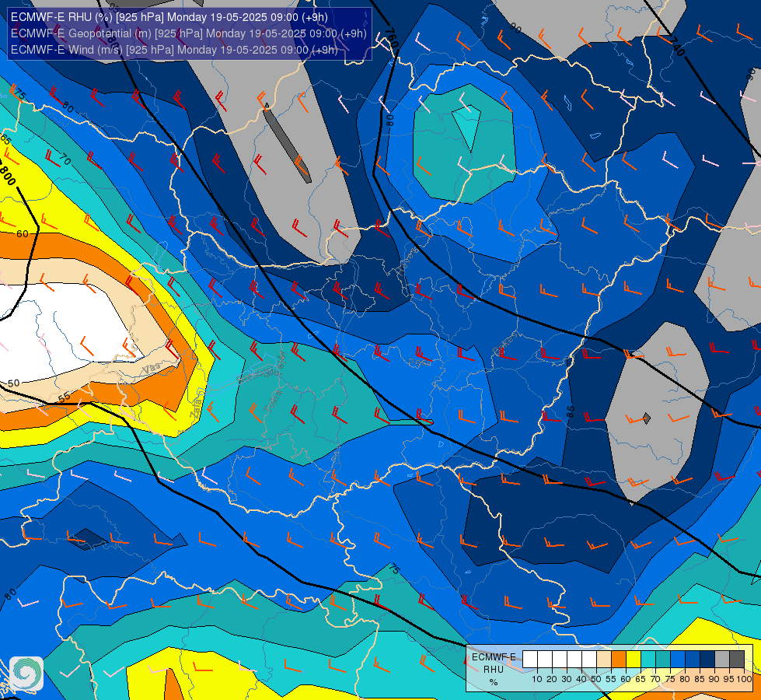Click the '%' unit in the legend box
Image resolution: width=761 pixels, height=700 pixels.
[494, 682]
